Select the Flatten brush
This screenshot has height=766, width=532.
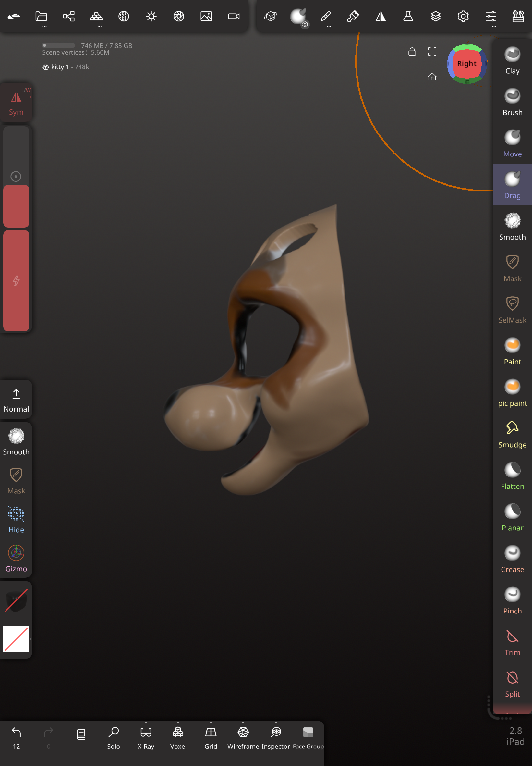coord(512,476)
